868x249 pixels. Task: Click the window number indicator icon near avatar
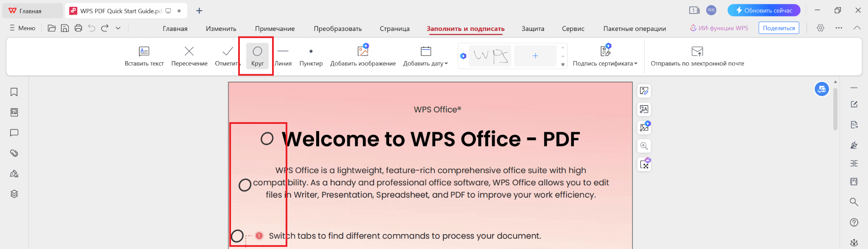[x=694, y=10]
